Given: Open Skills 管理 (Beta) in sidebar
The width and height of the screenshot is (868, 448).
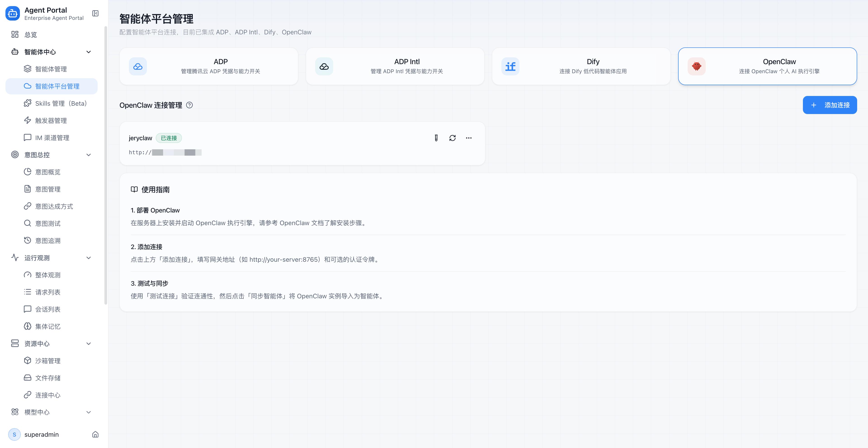Looking at the screenshot, I should [61, 103].
